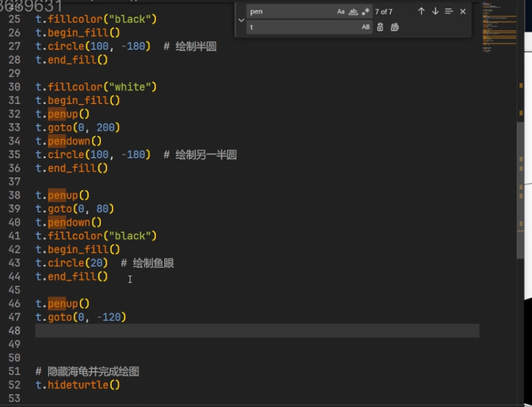Click the Replace All icon
This screenshot has width=532, height=407.
coord(395,27)
